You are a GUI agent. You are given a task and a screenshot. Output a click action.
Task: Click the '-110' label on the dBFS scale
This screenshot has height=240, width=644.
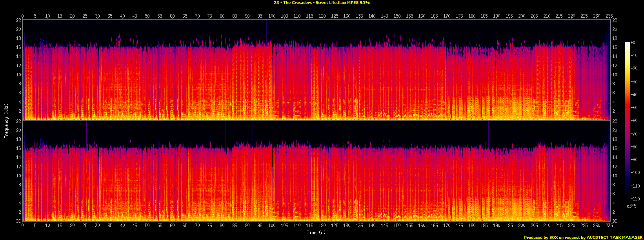click(635, 186)
